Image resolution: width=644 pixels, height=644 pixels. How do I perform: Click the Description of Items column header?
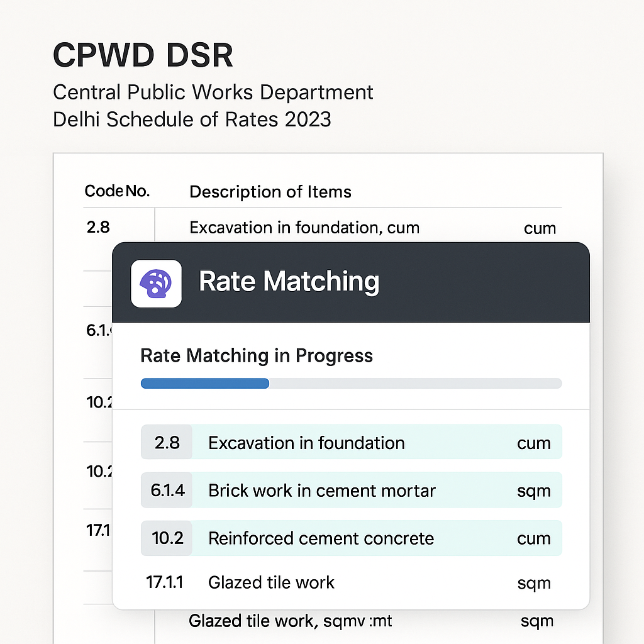(x=270, y=192)
